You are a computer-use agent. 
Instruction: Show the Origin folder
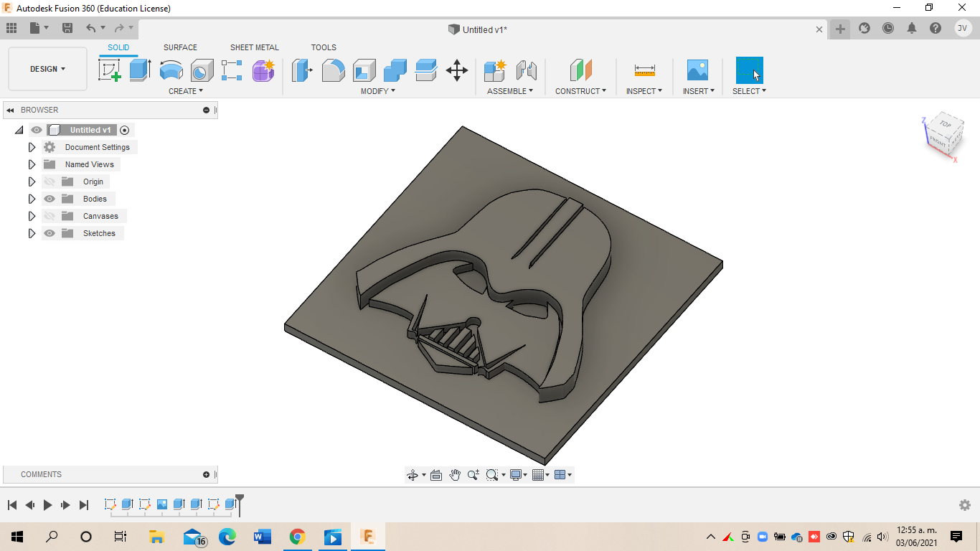coord(50,182)
